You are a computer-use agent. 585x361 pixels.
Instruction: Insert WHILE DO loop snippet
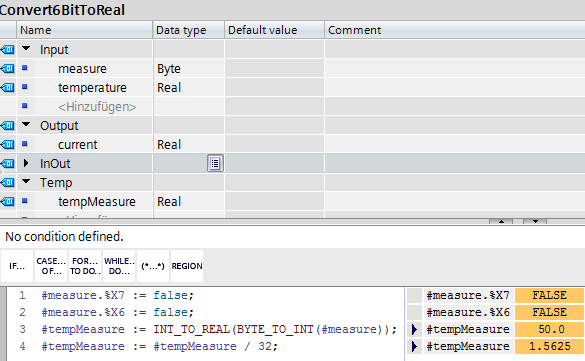tap(119, 266)
